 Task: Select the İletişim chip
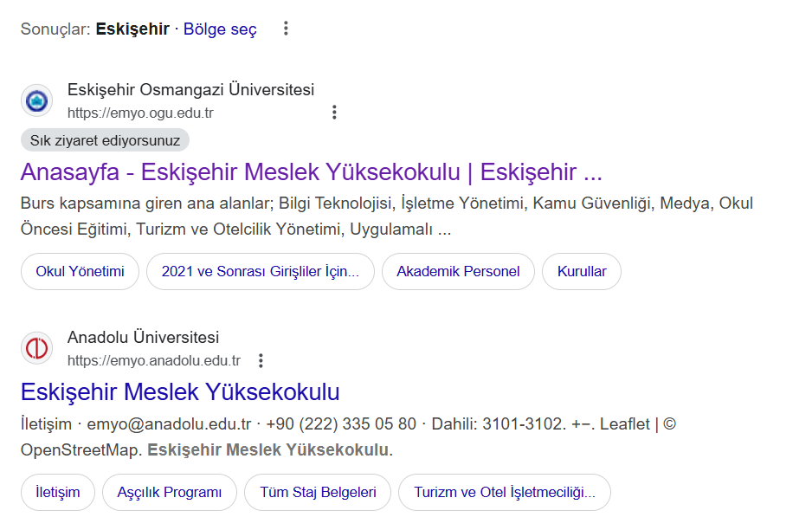pyautogui.click(x=57, y=492)
